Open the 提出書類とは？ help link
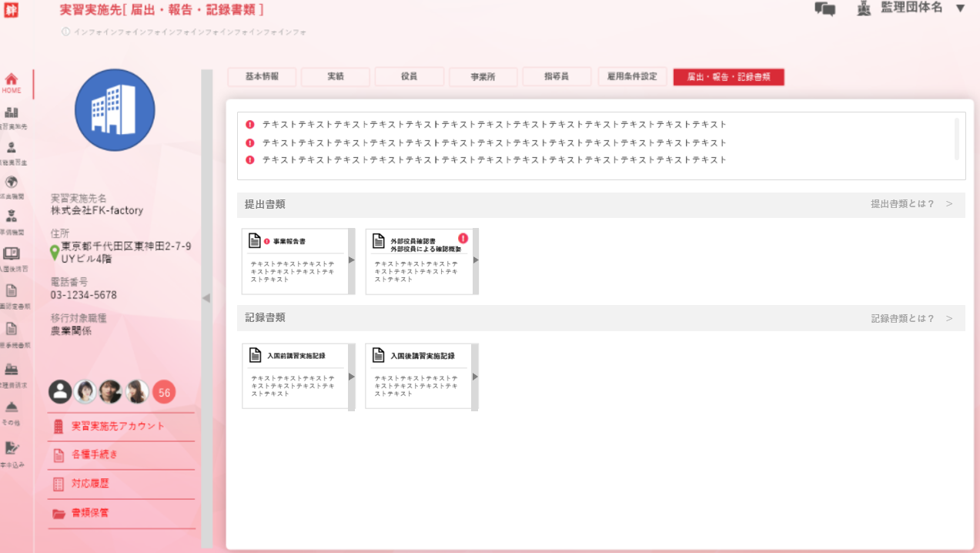 (x=911, y=204)
